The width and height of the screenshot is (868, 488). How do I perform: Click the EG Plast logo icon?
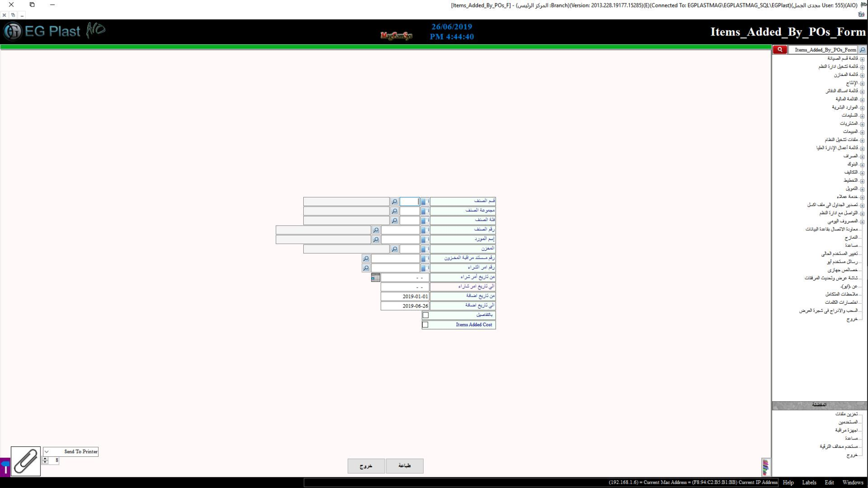[x=13, y=31]
